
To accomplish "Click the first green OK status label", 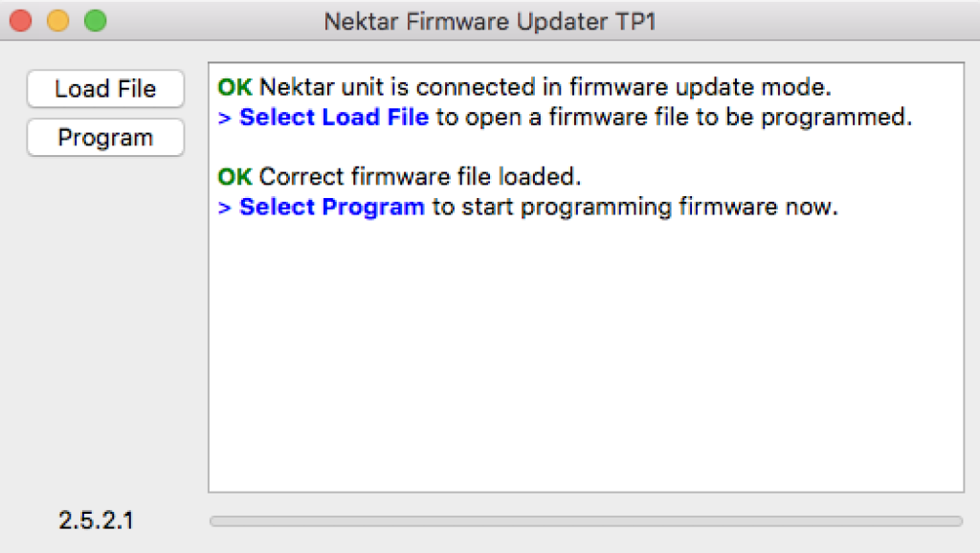I will click(234, 88).
